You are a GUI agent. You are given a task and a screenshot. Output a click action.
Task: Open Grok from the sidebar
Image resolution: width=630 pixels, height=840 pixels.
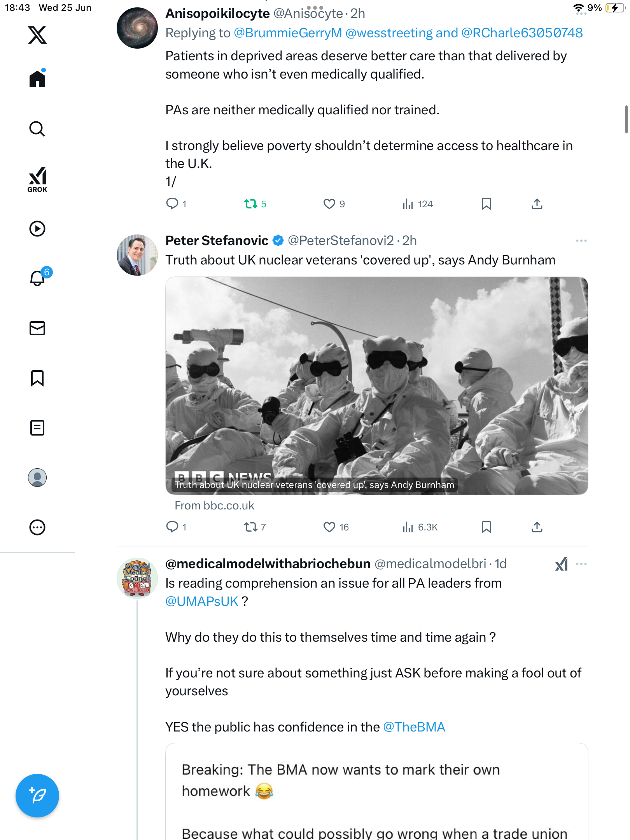pyautogui.click(x=37, y=179)
